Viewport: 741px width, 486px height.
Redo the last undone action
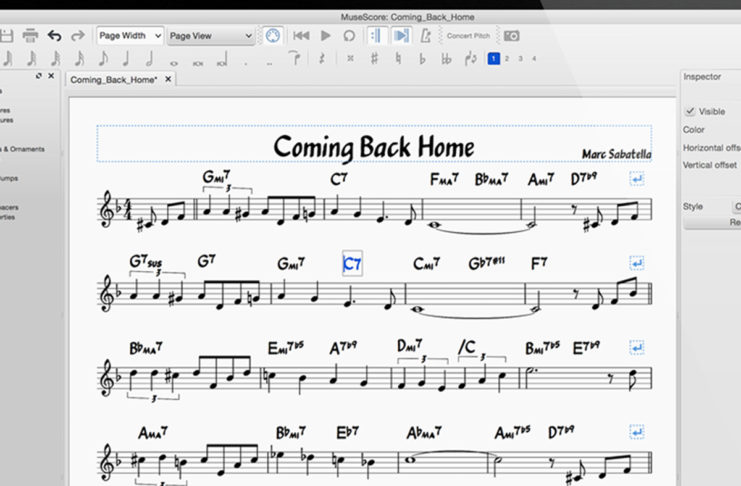point(78,36)
